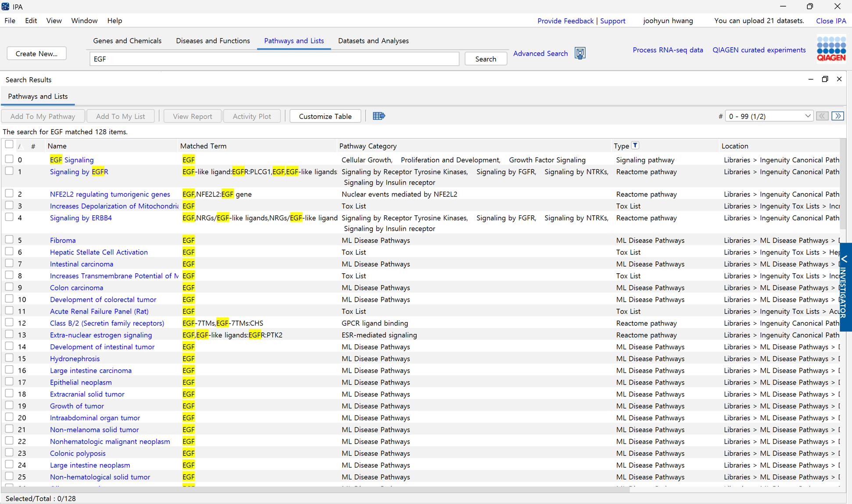The height and width of the screenshot is (504, 852).
Task: Open the Help menu
Action: (115, 21)
